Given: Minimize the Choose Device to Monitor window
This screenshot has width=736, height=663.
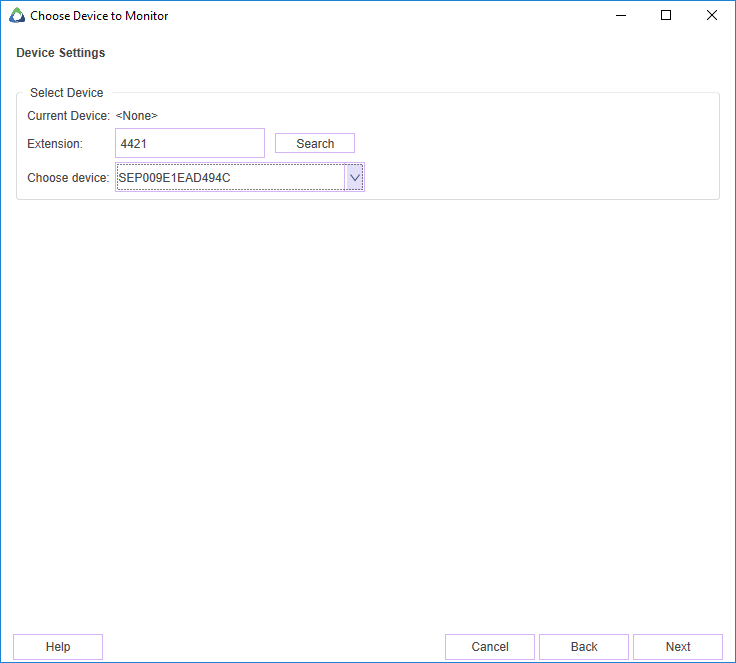Looking at the screenshot, I should point(621,15).
